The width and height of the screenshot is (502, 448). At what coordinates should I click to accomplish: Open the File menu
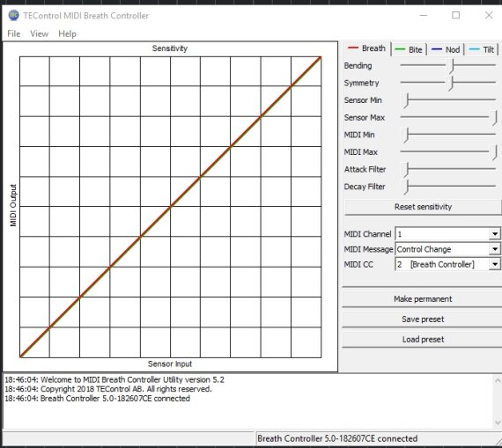(14, 34)
